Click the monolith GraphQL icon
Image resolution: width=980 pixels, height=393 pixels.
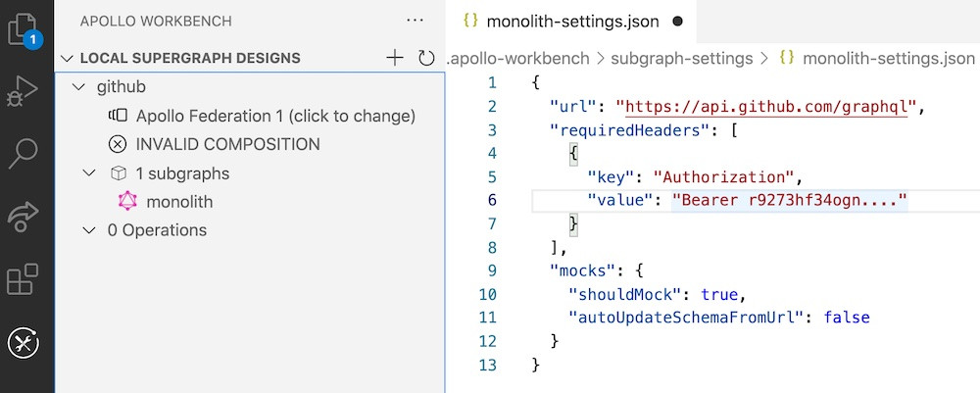127,201
